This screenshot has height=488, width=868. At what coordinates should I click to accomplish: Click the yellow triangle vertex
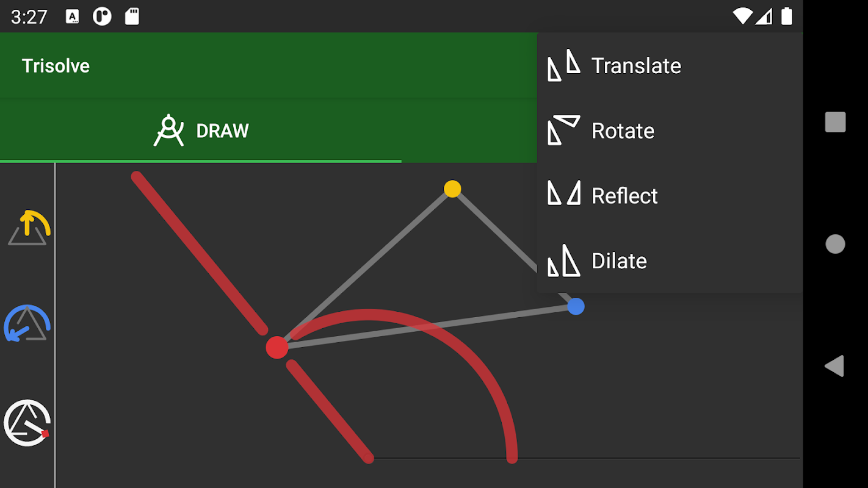point(452,189)
